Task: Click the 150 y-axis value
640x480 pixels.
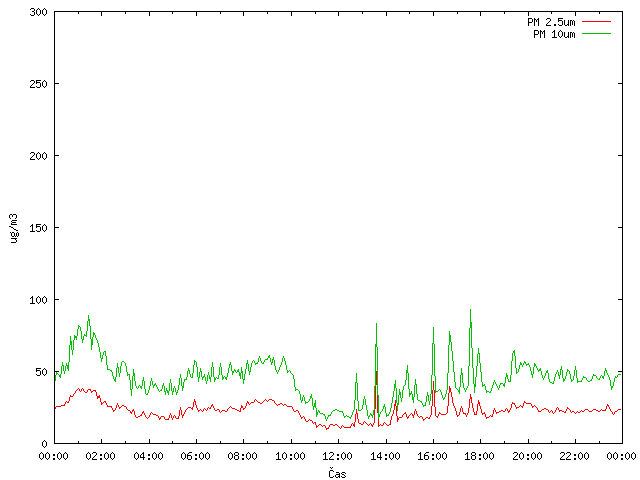Action: pos(38,228)
